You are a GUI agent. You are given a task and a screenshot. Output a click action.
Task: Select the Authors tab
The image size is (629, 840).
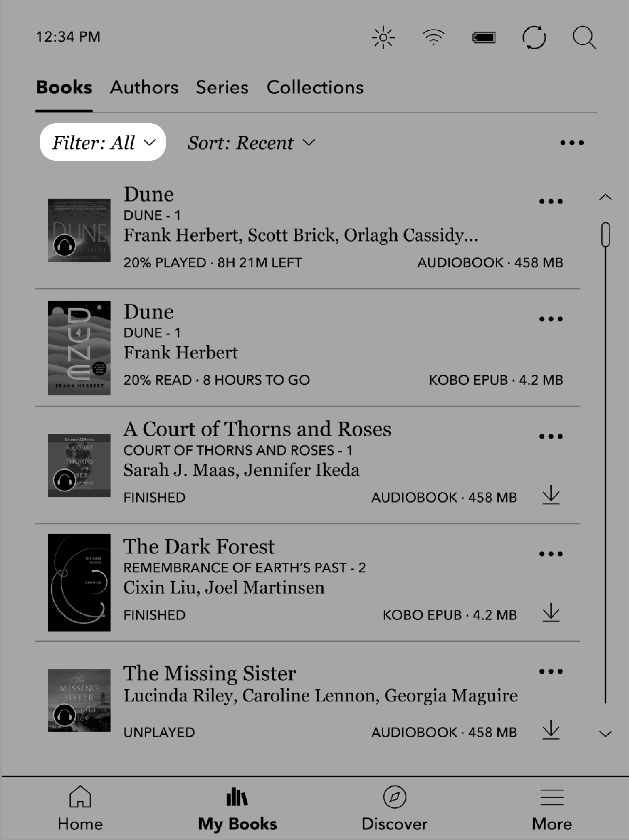coord(145,87)
